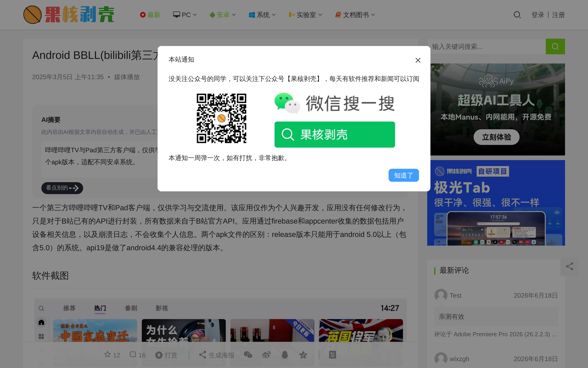This screenshot has height=368, width=588.
Task: Expand the 系统 dropdown chevron
Action: point(274,15)
